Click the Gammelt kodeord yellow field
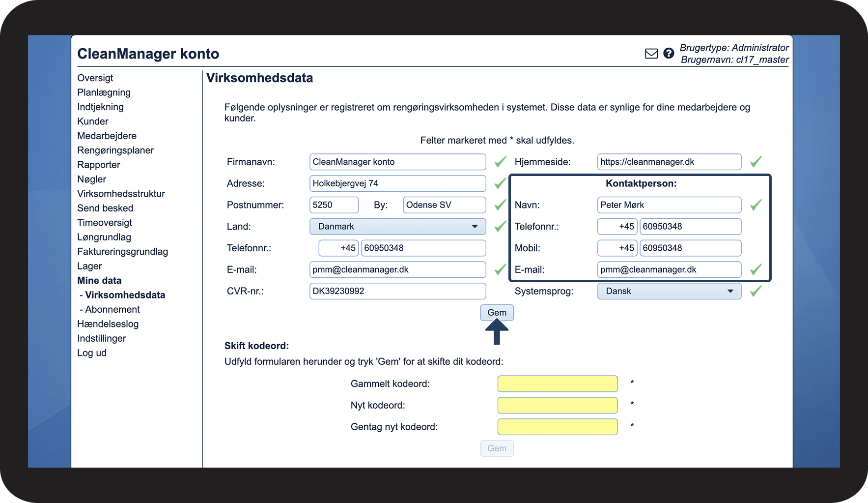The height and width of the screenshot is (503, 868). (x=558, y=384)
